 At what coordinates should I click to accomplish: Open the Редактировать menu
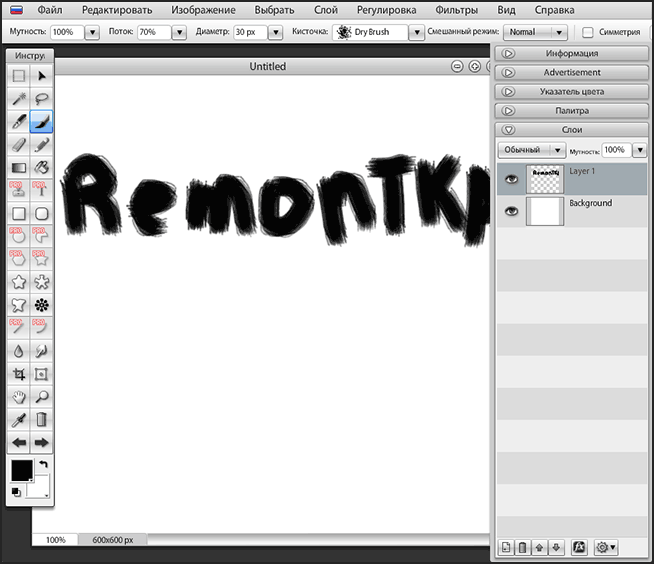coord(117,10)
